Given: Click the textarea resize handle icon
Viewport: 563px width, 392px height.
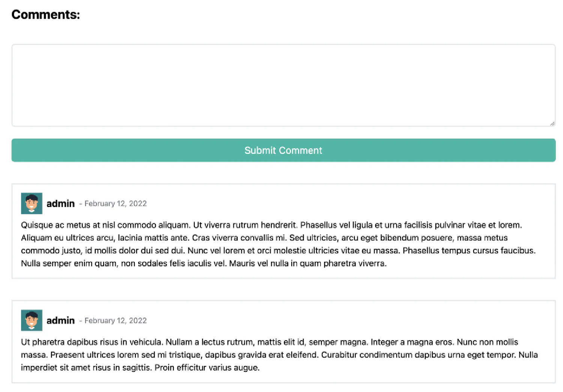Looking at the screenshot, I should click(x=552, y=123).
